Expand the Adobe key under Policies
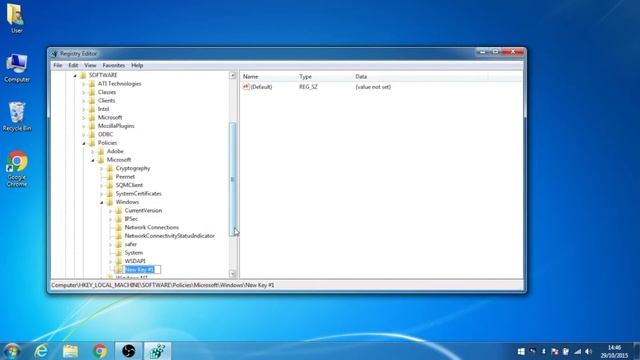The image size is (640, 360). pyautogui.click(x=93, y=151)
